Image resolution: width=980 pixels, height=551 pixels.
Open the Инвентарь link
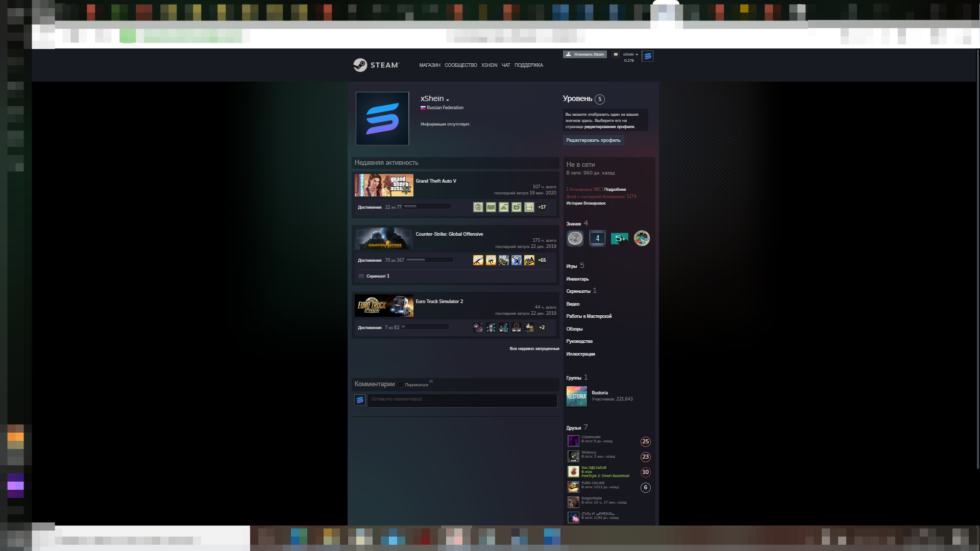click(x=577, y=279)
